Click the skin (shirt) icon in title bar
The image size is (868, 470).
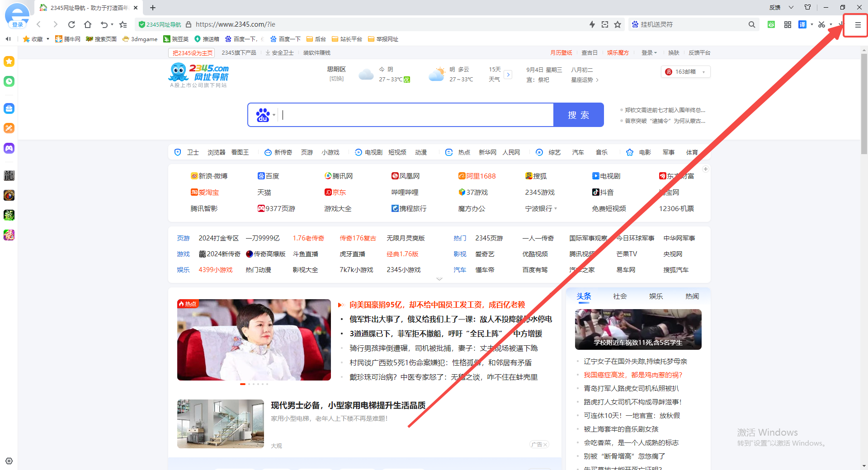point(808,7)
